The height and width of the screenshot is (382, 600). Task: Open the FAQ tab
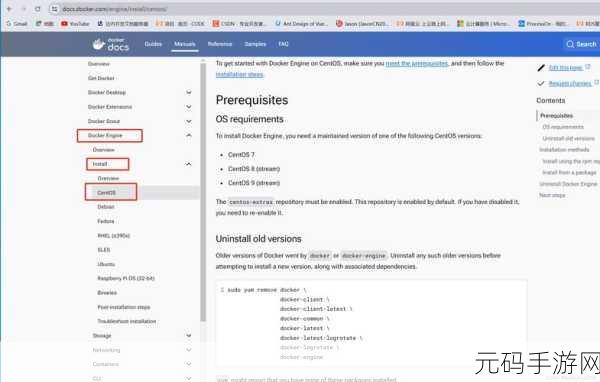[284, 44]
